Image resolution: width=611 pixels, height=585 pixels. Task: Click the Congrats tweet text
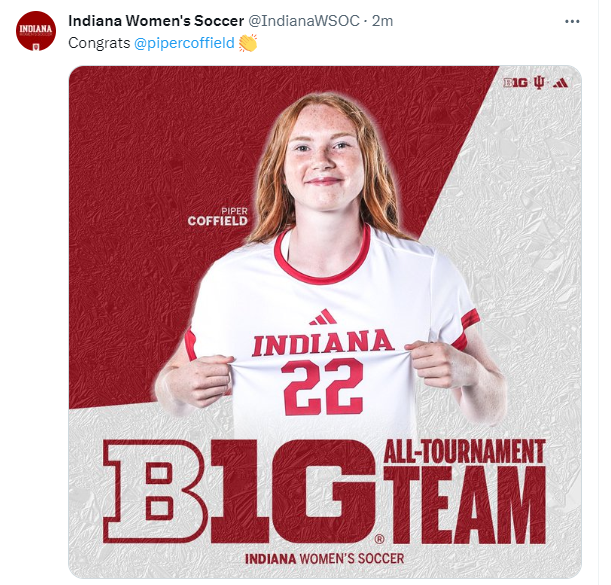97,42
